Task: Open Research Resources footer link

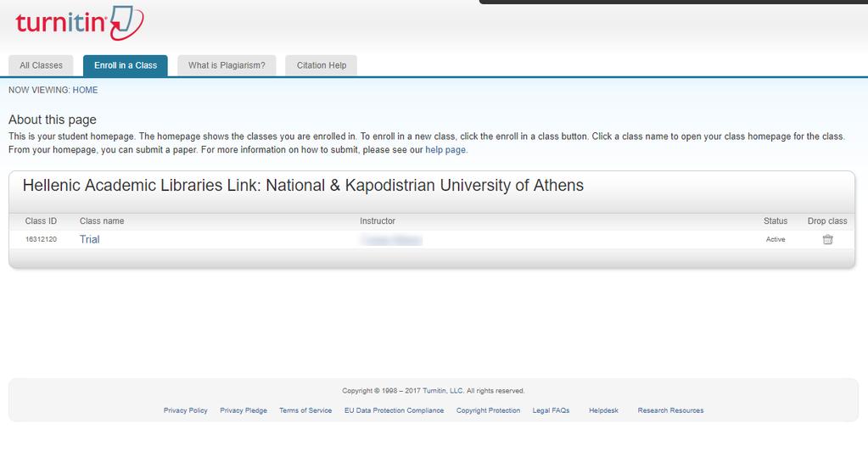Action: pos(670,410)
